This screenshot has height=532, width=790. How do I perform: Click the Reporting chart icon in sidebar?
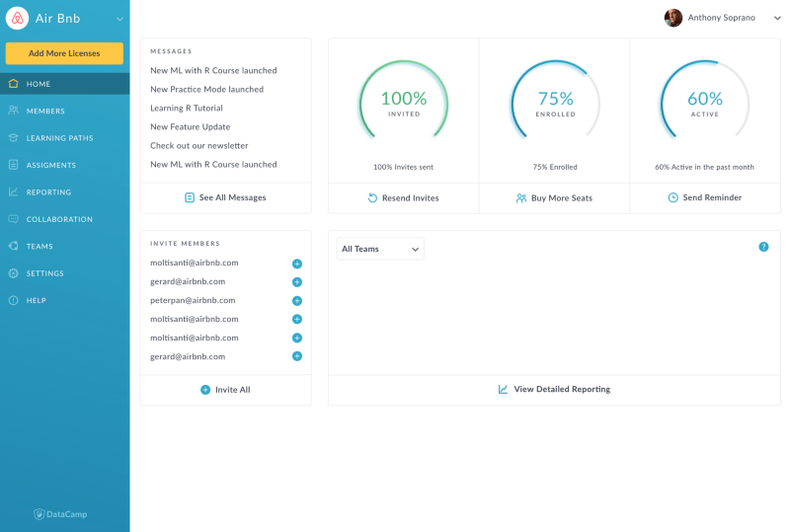pos(14,191)
